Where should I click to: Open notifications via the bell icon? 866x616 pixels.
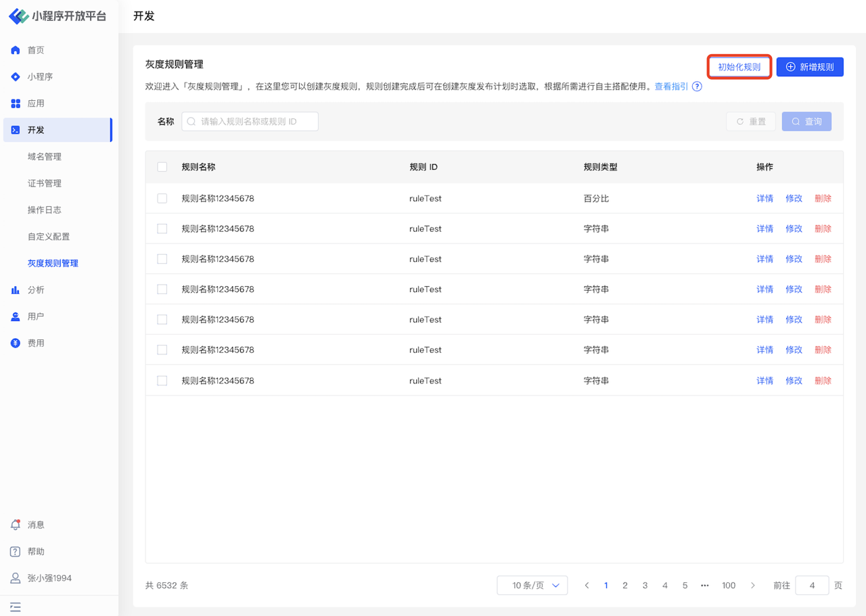coord(16,525)
